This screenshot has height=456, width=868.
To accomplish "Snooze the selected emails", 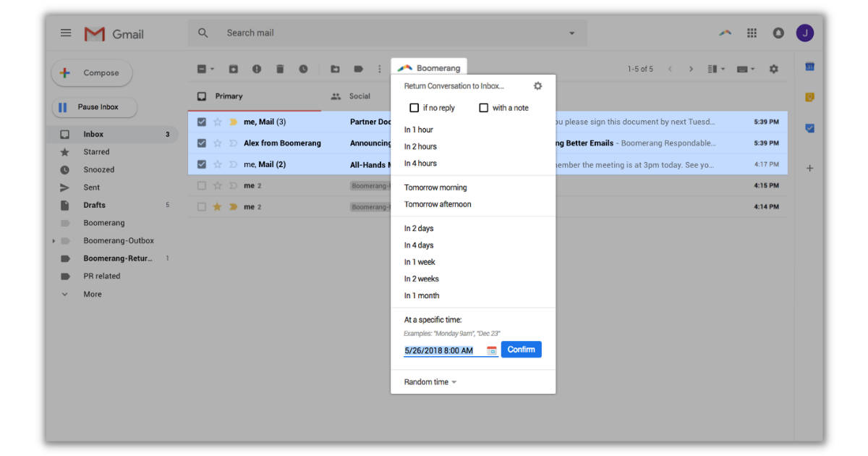I will click(304, 69).
